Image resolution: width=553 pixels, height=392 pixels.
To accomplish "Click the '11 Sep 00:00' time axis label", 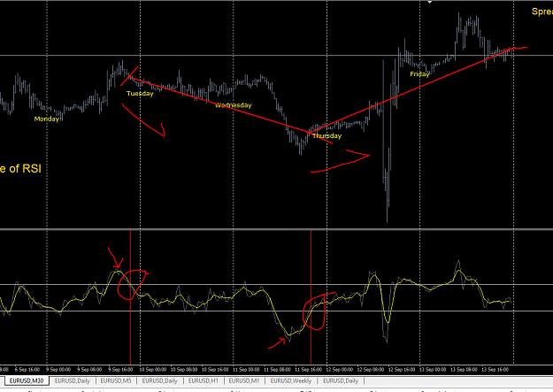I will (246, 370).
